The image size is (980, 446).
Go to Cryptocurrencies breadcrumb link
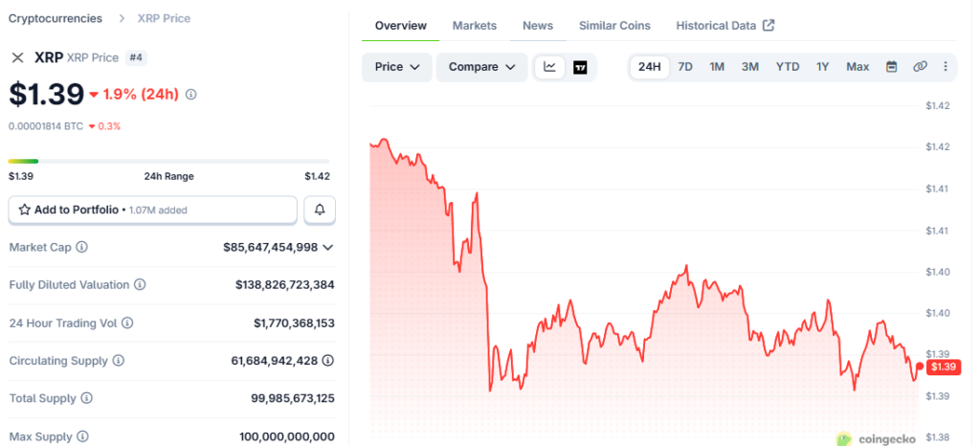click(x=57, y=18)
